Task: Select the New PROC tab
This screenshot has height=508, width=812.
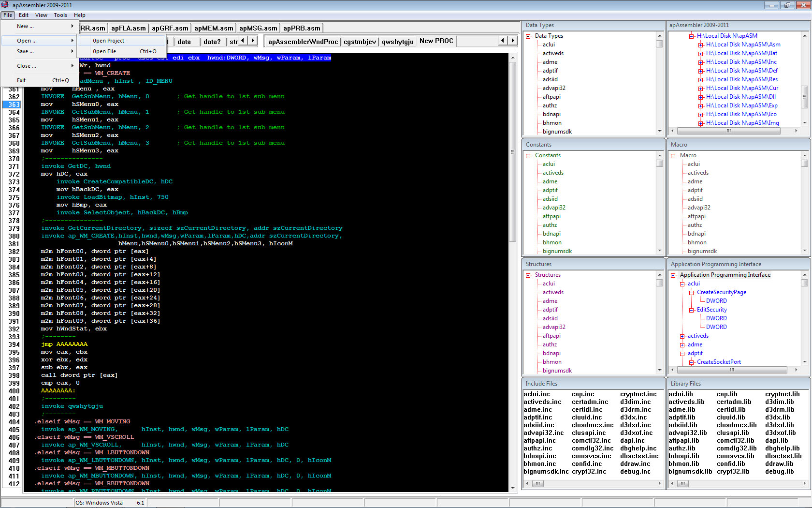Action: point(436,41)
